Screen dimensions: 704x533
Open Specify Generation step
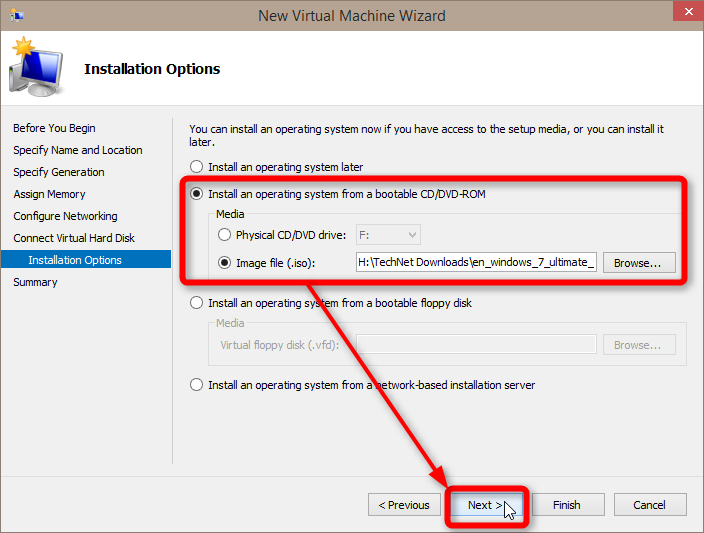pyautogui.click(x=59, y=172)
